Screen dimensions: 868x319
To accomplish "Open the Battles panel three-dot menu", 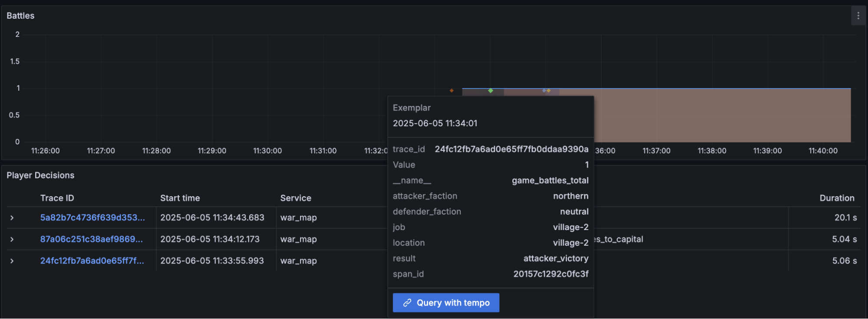I will 858,16.
